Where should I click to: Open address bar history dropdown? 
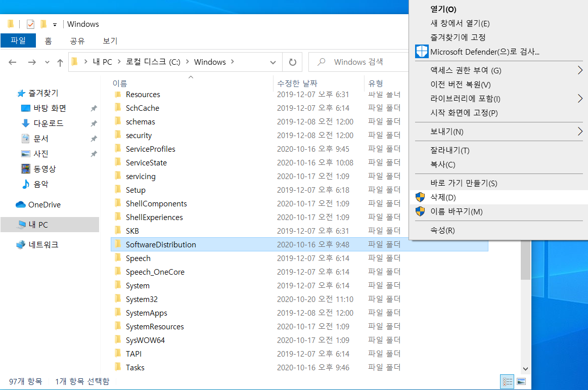tap(273, 62)
